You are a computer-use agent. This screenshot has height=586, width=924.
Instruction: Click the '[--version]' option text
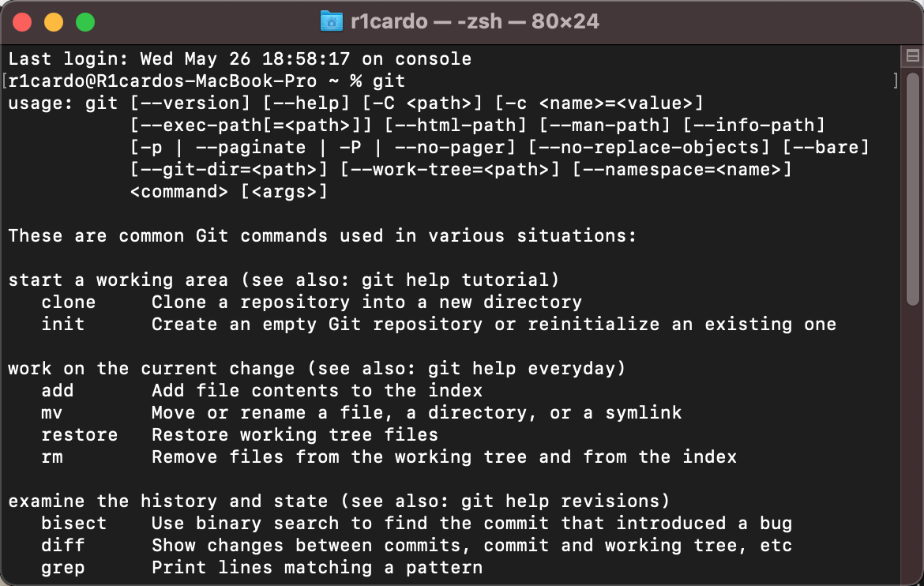click(x=190, y=103)
